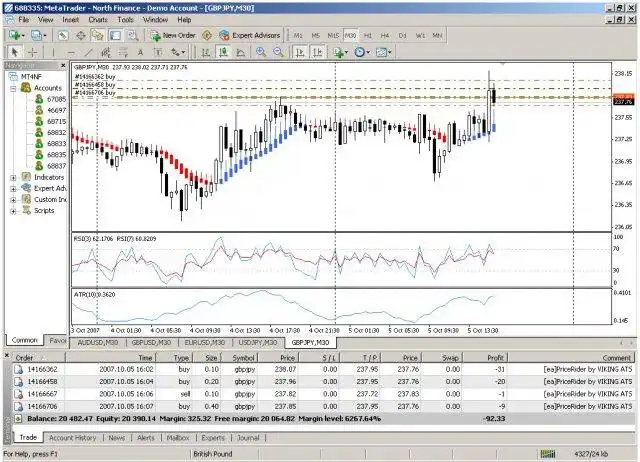The height and width of the screenshot is (462, 640).
Task: Open the Strategy Tester icon
Action: pos(133,36)
